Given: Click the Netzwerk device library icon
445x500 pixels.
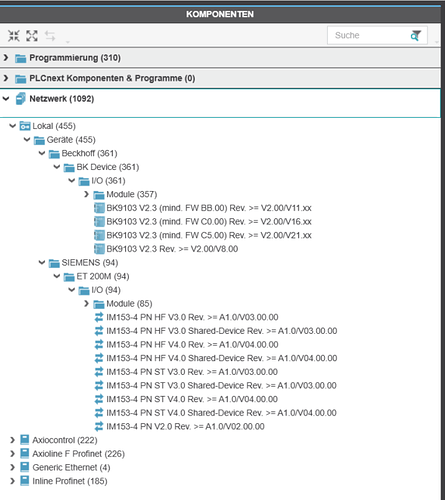Looking at the screenshot, I should [21, 99].
